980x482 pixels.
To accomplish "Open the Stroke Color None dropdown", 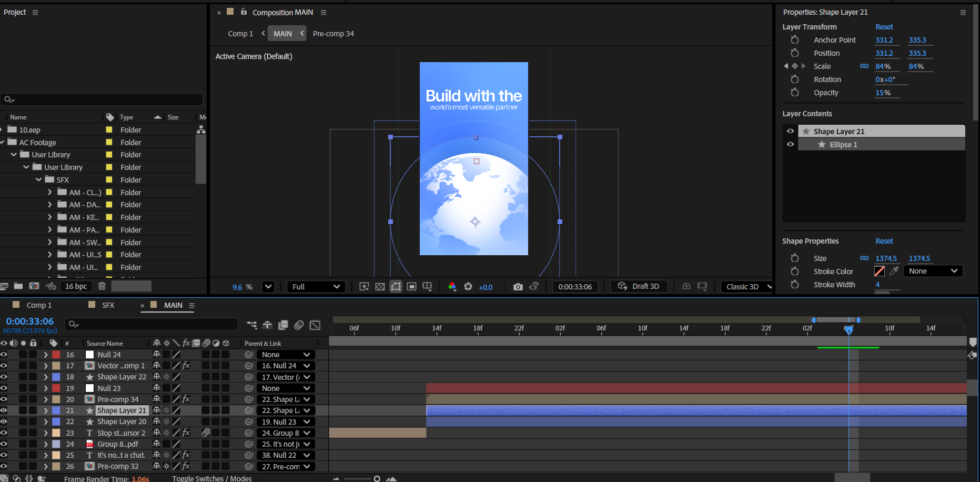I will pyautogui.click(x=933, y=271).
